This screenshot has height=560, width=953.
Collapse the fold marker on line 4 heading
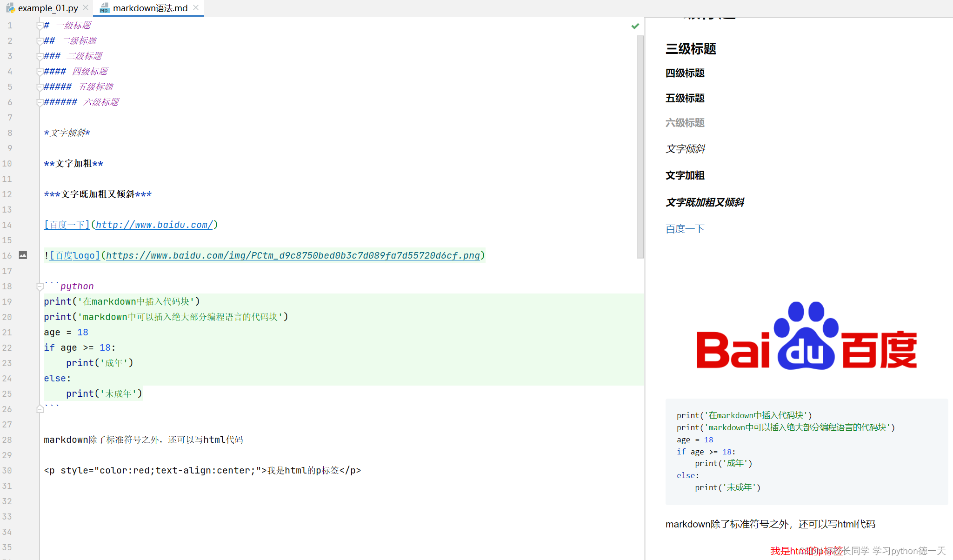pos(40,72)
